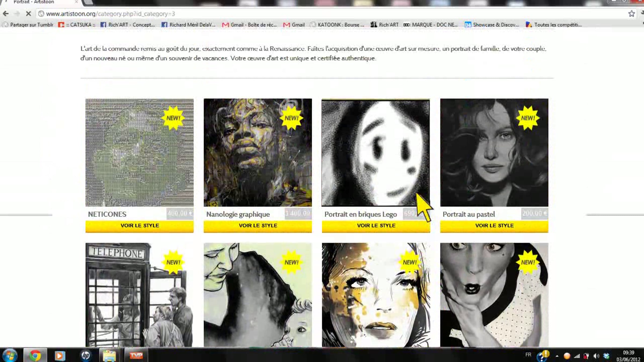This screenshot has width=644, height=362.
Task: Open the NETICONES portrait thumbnail
Action: pos(140,153)
